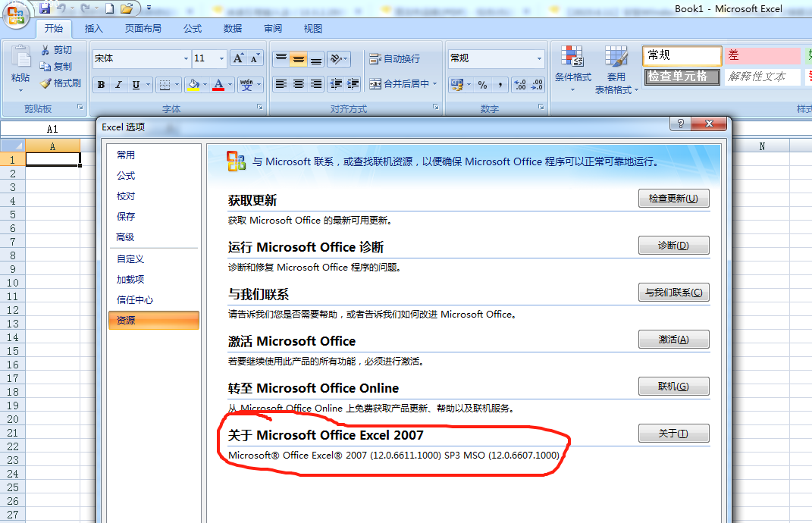
Task: Open Font dialog launcher in 字体 group
Action: [260, 107]
